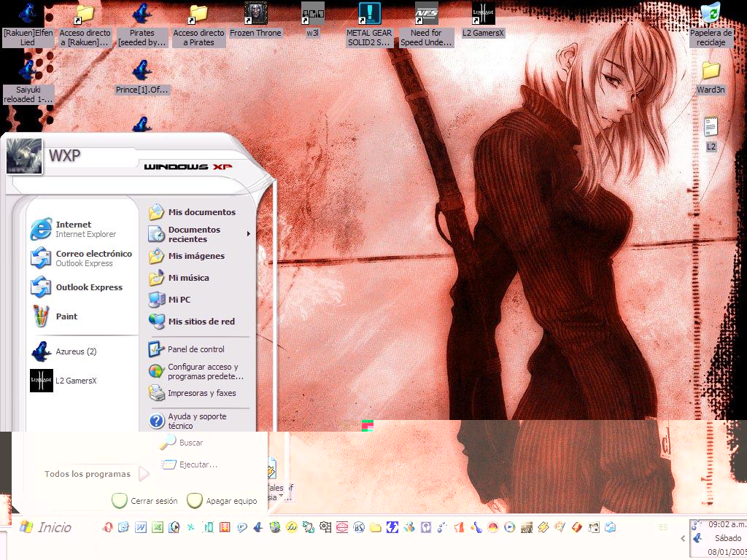The width and height of the screenshot is (747, 560).
Task: Open the Frozen Throne desktop shortcut
Action: [256, 20]
